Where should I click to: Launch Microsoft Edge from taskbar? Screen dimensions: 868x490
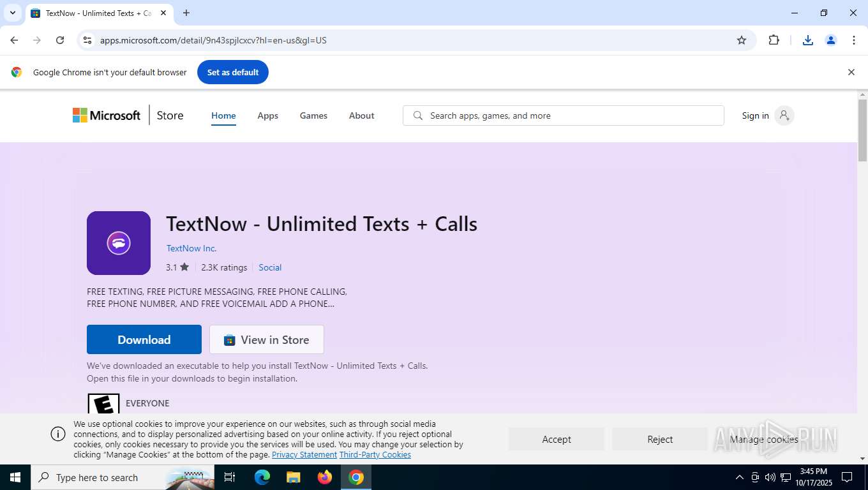(x=262, y=477)
